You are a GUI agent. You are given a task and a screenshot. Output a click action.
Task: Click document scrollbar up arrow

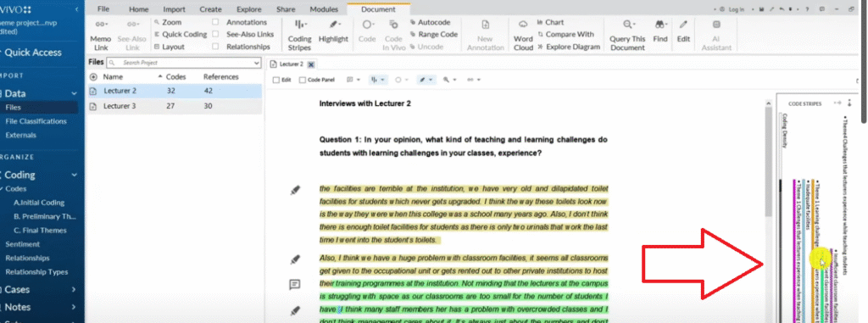tap(767, 104)
